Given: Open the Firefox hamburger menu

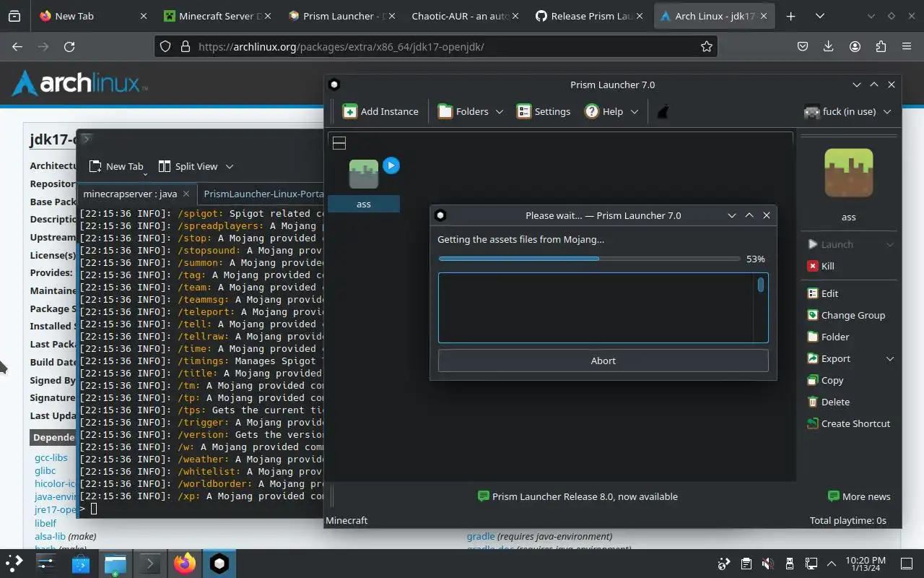Looking at the screenshot, I should pos(907,46).
